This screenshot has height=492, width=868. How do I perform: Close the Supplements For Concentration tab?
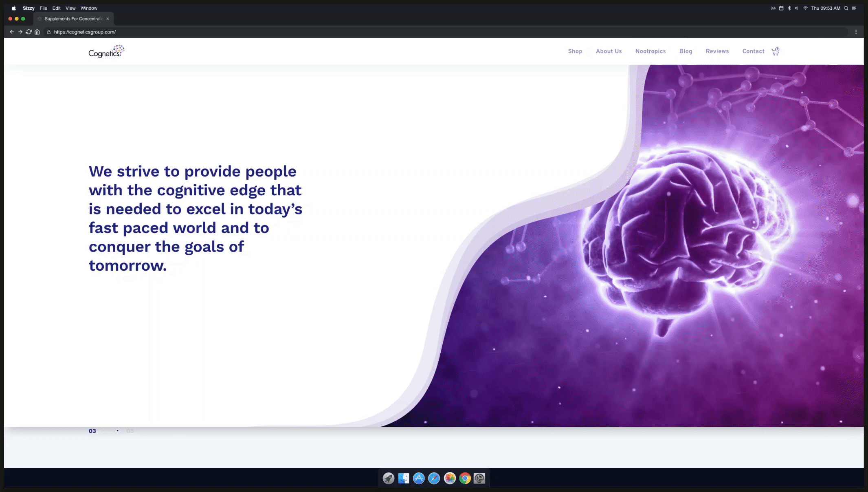(108, 19)
